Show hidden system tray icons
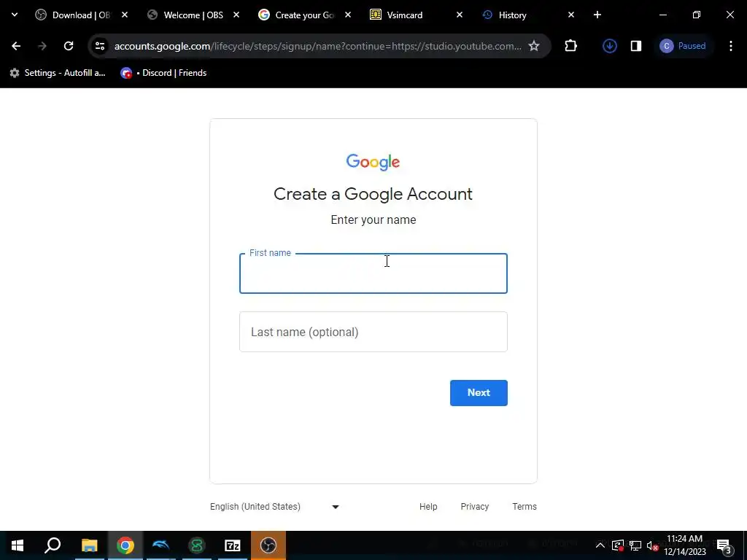Image resolution: width=747 pixels, height=560 pixels. (600, 545)
